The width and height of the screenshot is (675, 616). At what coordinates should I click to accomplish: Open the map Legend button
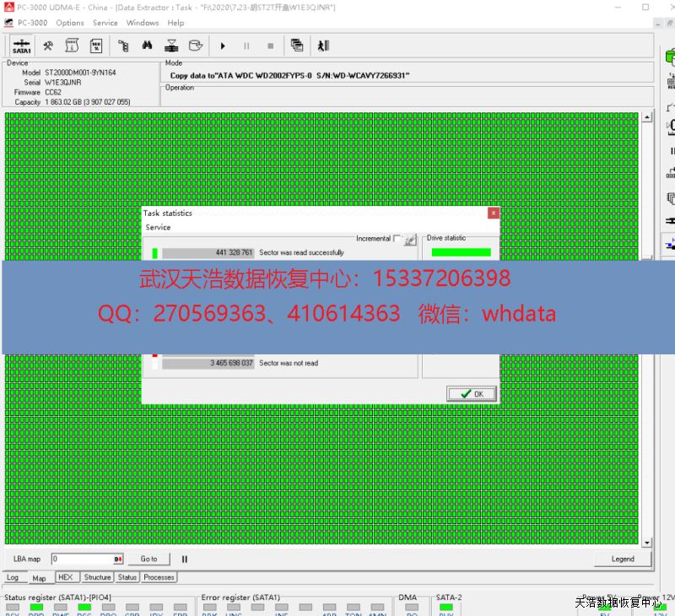click(x=623, y=559)
